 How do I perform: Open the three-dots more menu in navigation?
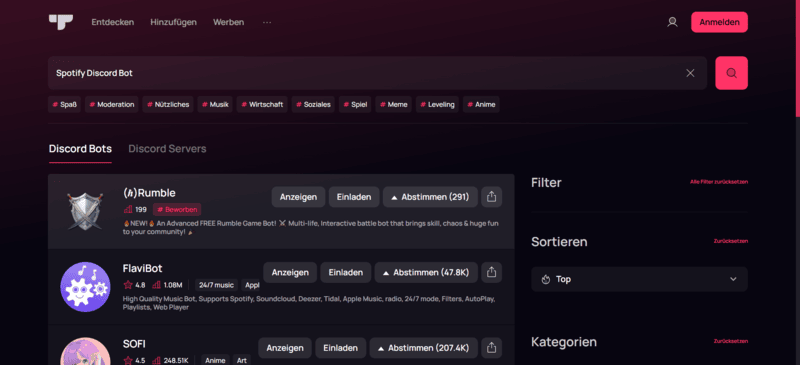[x=267, y=22]
